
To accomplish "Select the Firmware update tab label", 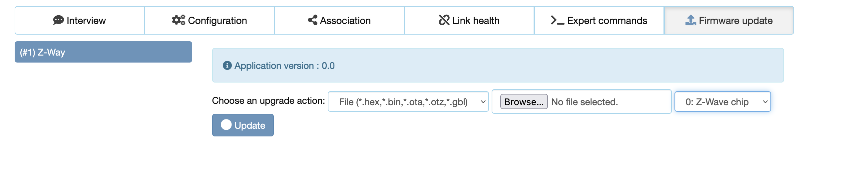I will tap(735, 21).
